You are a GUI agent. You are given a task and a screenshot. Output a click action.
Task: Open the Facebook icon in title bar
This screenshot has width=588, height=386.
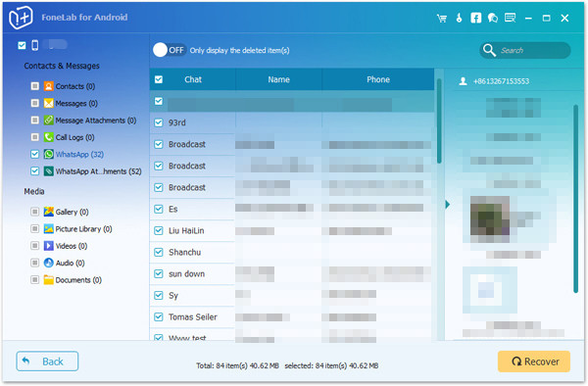pos(476,18)
